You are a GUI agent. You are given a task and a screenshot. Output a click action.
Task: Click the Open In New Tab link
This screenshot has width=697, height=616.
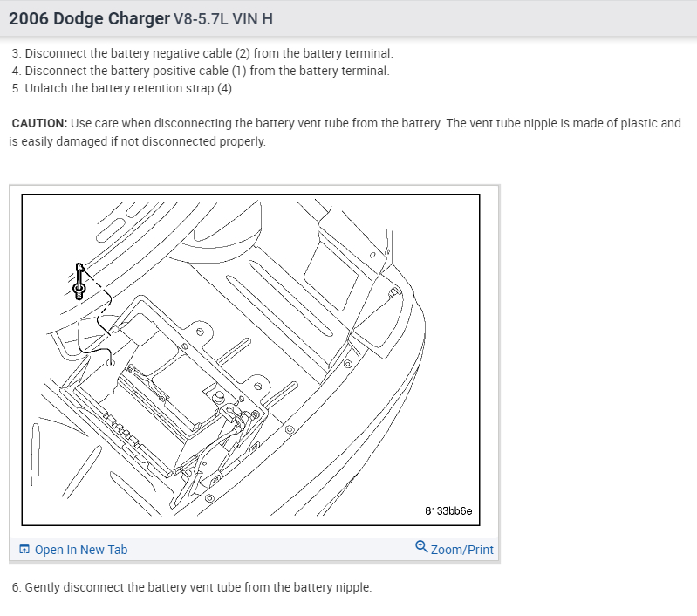coord(81,550)
